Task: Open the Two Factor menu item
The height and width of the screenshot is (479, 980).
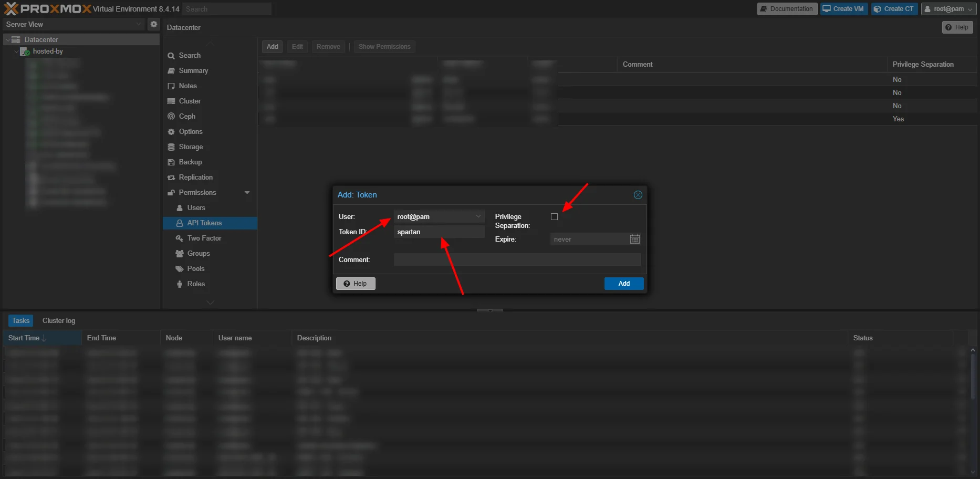Action: [x=210, y=238]
